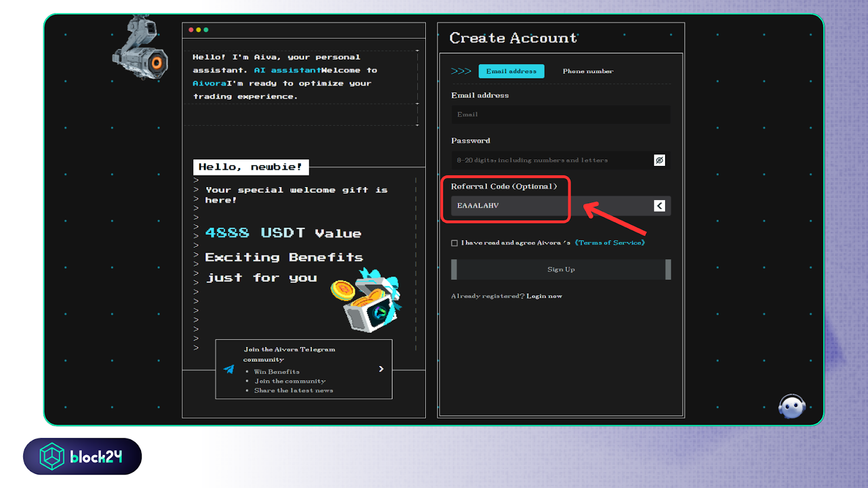Viewport: 868px width, 488px height.
Task: Click the red window dot
Action: (191, 30)
